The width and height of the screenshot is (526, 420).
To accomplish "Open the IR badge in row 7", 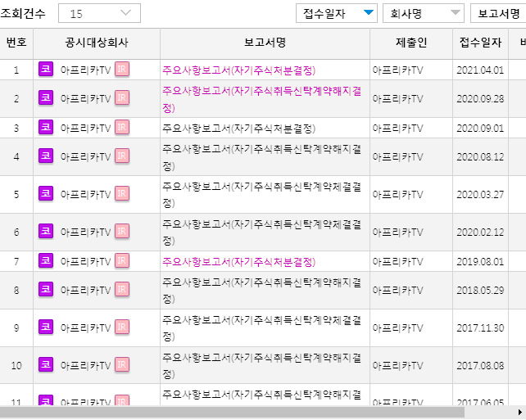I will 122,261.
